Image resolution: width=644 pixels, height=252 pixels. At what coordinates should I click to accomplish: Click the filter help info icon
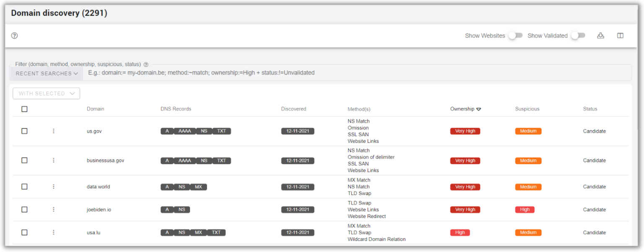point(146,64)
